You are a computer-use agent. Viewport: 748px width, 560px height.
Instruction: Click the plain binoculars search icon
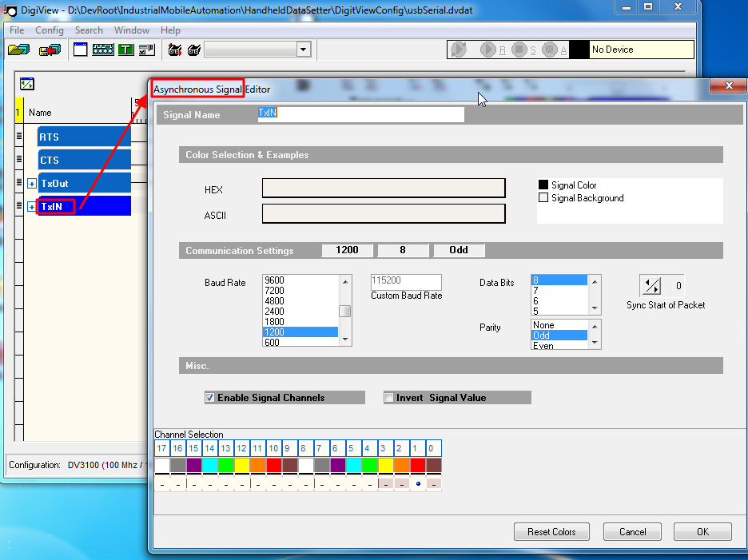pos(194,50)
